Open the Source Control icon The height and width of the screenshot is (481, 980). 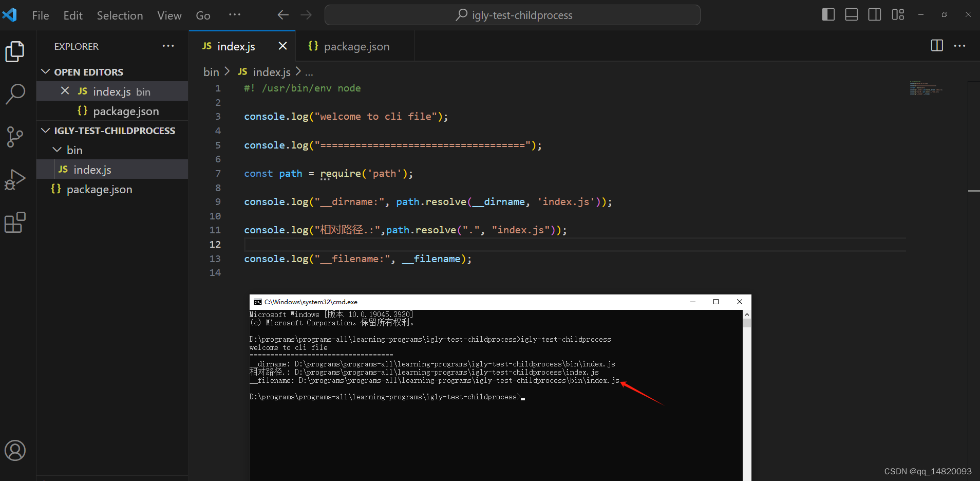[x=15, y=137]
